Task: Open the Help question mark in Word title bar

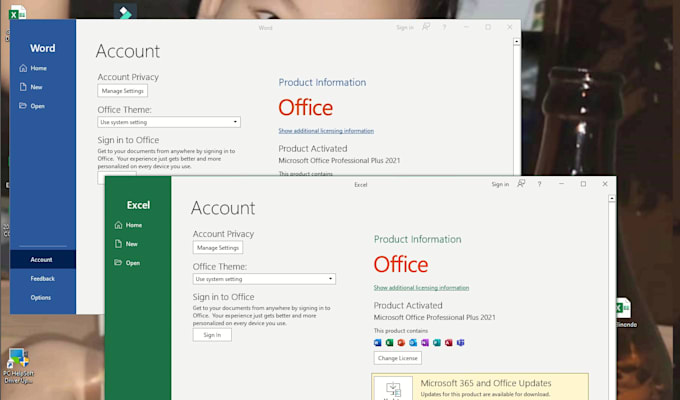Action: [444, 27]
